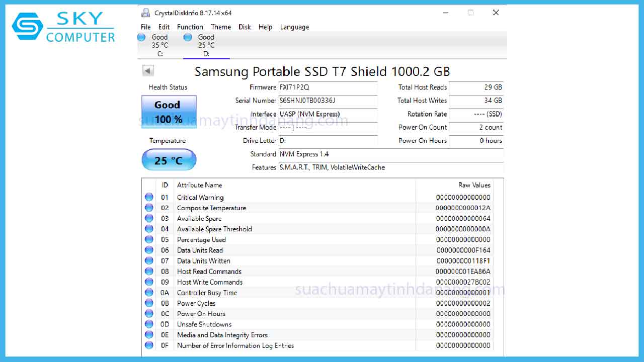Click the Standard field NVM Express 1.4
The width and height of the screenshot is (644, 362).
click(x=391, y=154)
